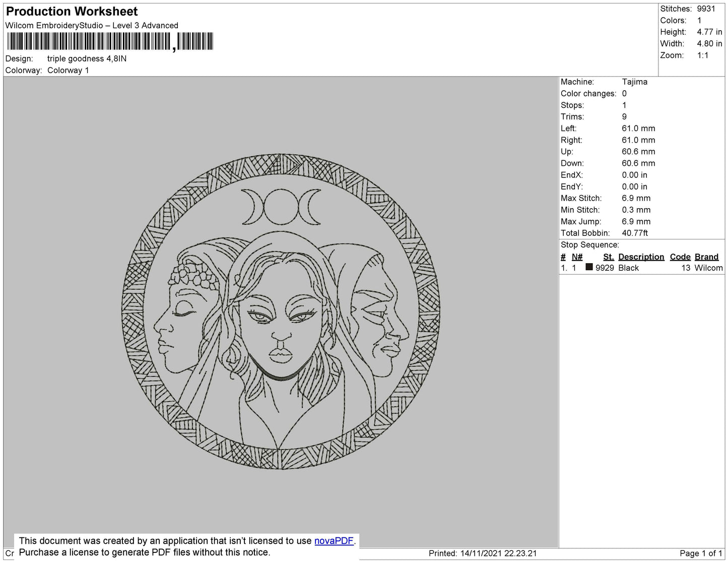
Task: Click the embroidery design preview image
Action: tap(281, 312)
